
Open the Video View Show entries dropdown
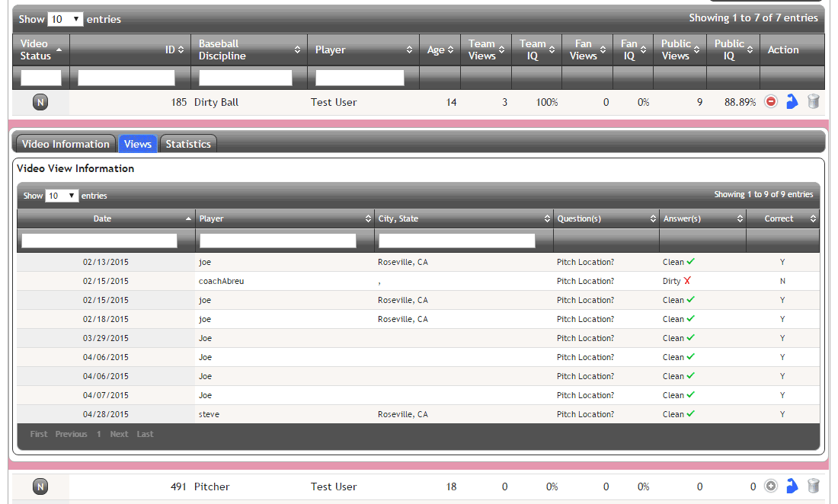click(62, 196)
